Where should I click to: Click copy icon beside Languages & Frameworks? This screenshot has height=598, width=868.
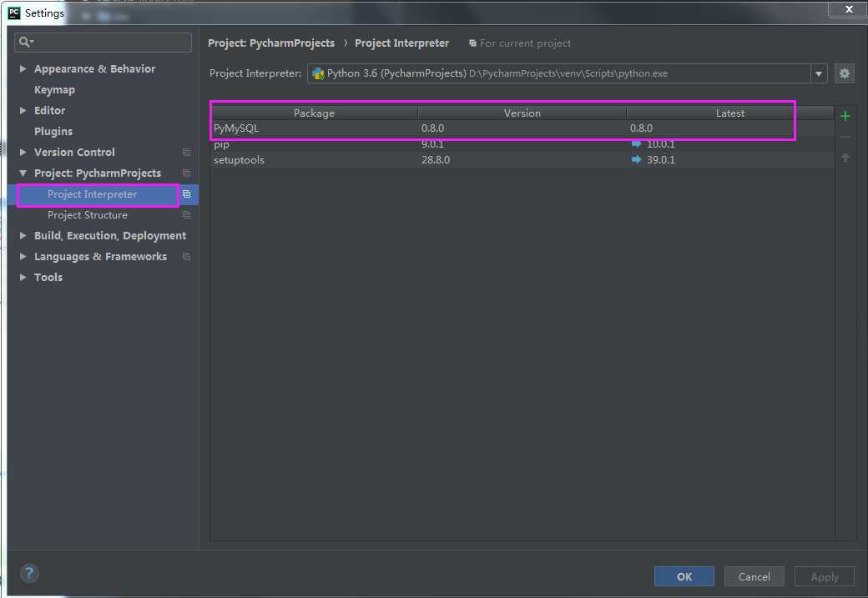[x=187, y=257]
